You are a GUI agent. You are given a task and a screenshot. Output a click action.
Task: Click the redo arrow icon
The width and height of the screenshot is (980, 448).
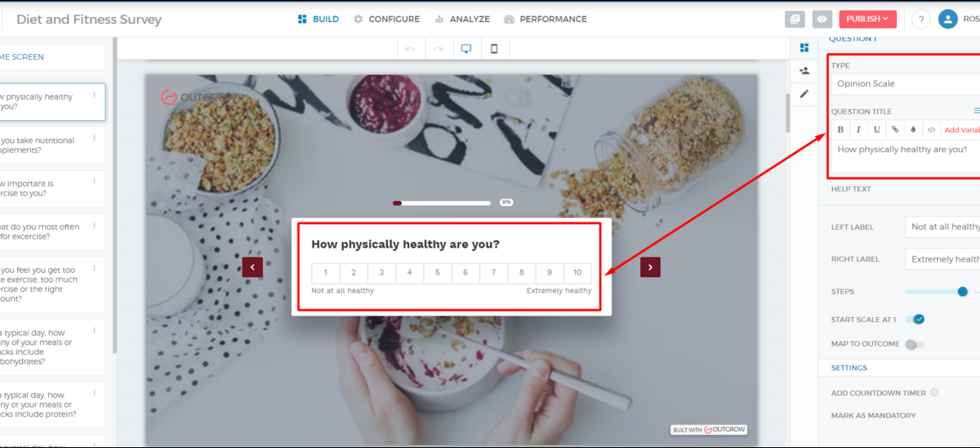coord(438,49)
